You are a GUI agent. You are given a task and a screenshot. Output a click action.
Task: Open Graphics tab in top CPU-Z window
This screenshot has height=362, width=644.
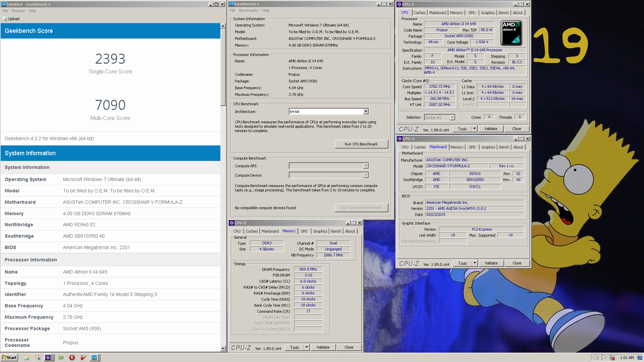pos(488,13)
